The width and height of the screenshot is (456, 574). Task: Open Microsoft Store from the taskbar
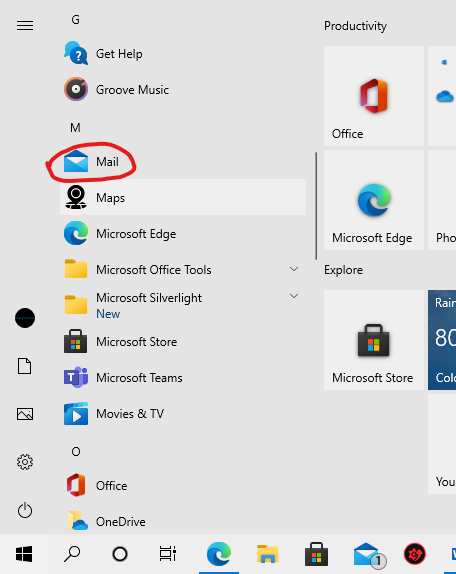(x=317, y=554)
